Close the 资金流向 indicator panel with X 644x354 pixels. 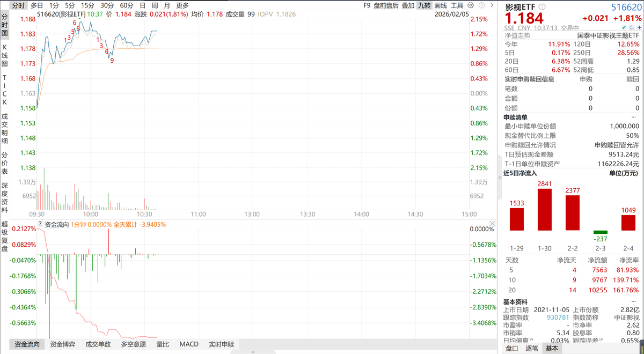[x=492, y=223]
